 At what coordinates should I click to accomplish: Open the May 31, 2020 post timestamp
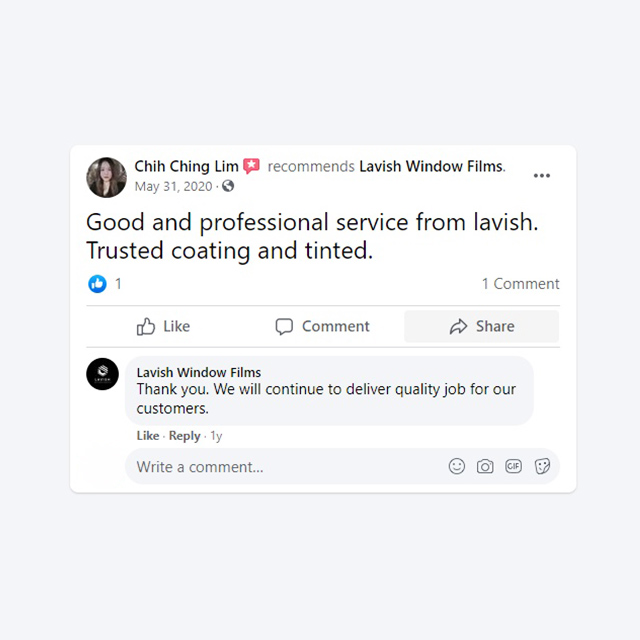tap(173, 187)
